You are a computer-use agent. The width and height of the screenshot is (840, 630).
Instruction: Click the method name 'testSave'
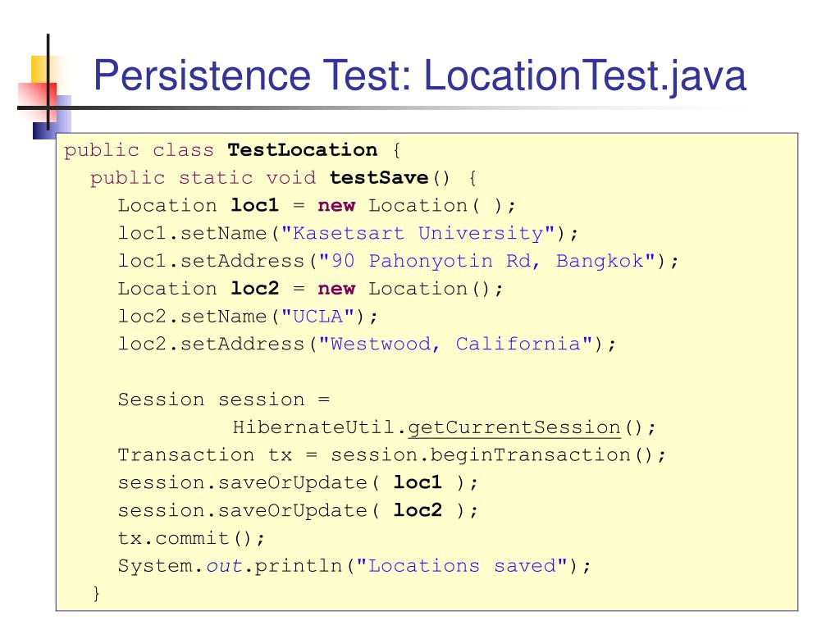[x=379, y=178]
